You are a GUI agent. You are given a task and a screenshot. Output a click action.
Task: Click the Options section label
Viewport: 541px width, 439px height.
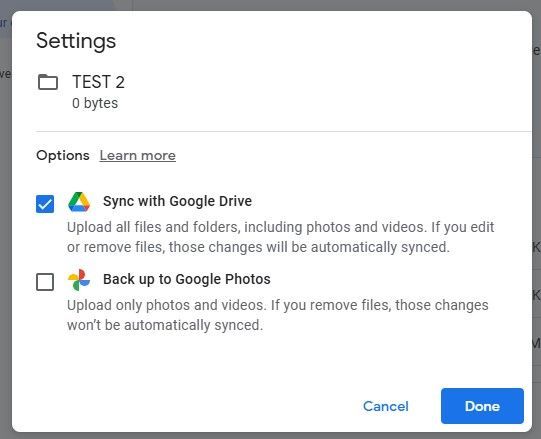point(63,155)
